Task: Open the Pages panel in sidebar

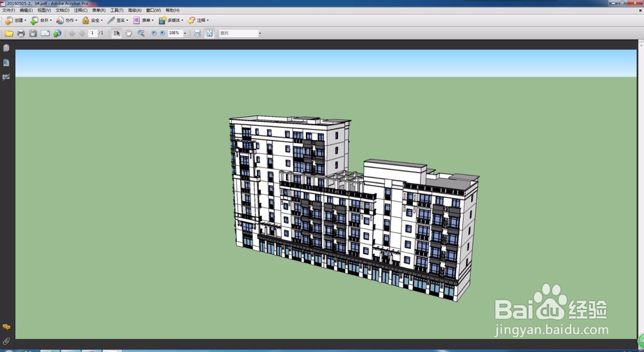Action: (6, 48)
